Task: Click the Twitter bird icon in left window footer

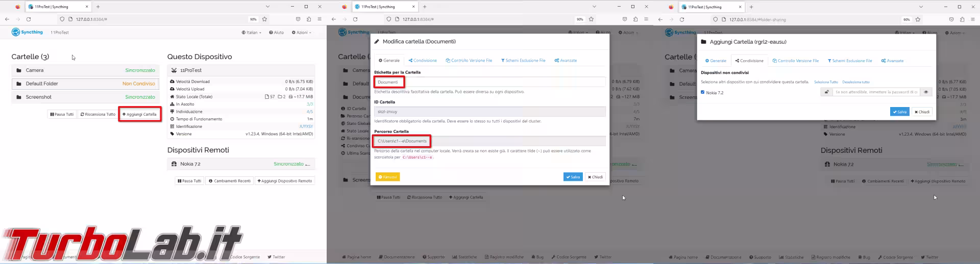Action: 269,257
